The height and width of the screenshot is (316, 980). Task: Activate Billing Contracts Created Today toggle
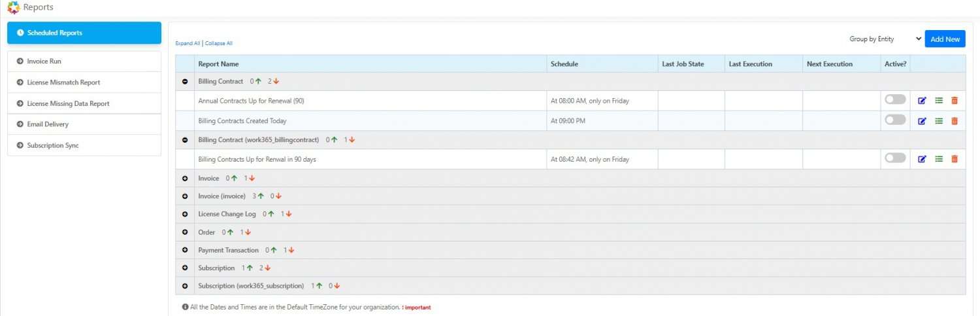(895, 120)
